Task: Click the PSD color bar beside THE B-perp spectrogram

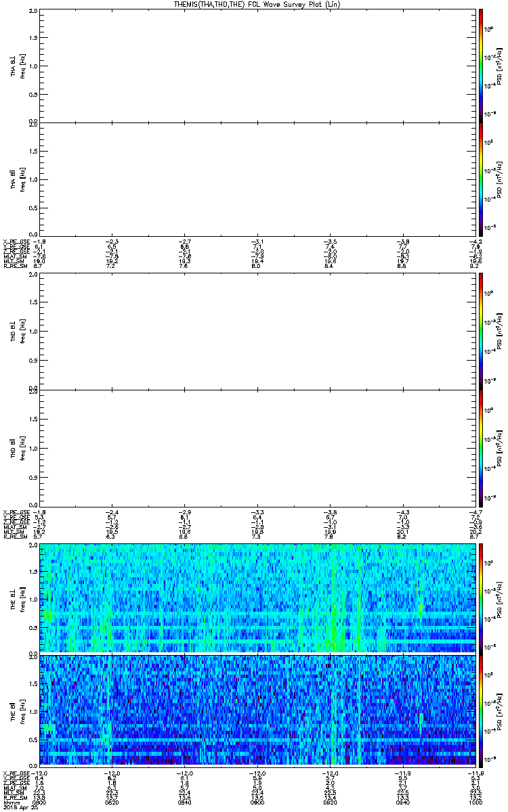Action: pos(481,599)
